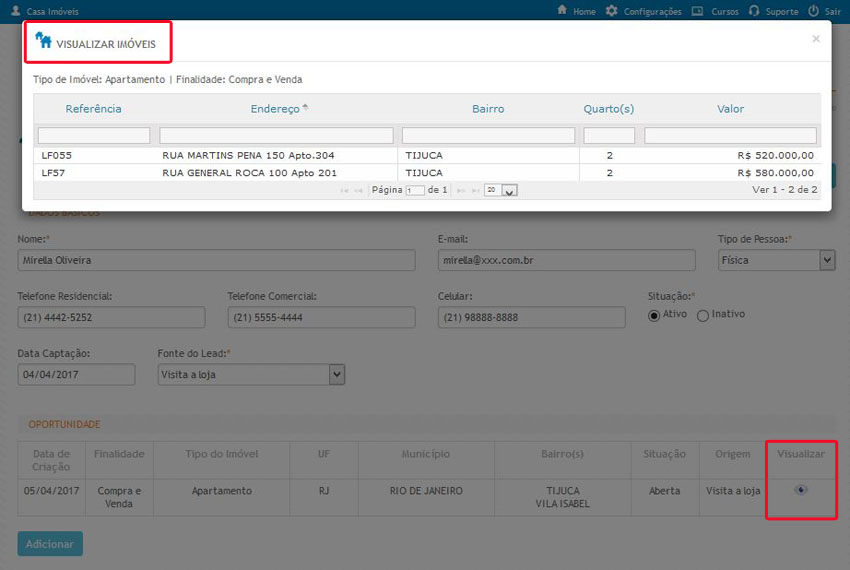Click the Bairro filter input field

[488, 135]
